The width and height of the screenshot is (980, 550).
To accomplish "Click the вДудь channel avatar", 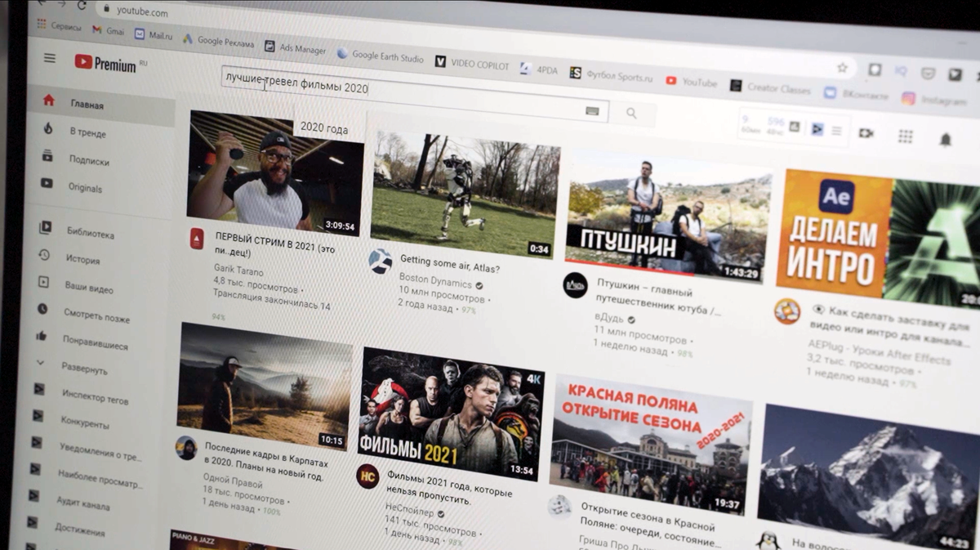I will (575, 285).
